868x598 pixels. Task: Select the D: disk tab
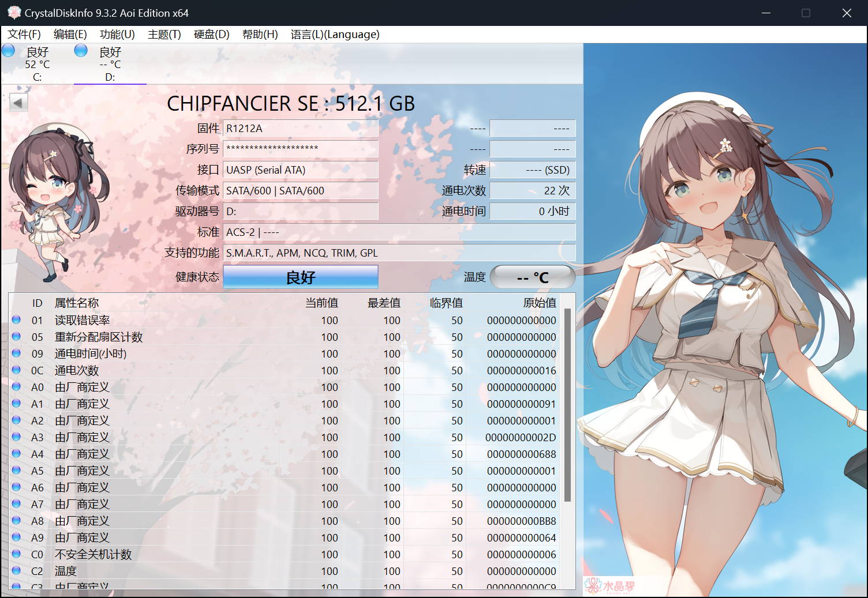click(x=110, y=65)
